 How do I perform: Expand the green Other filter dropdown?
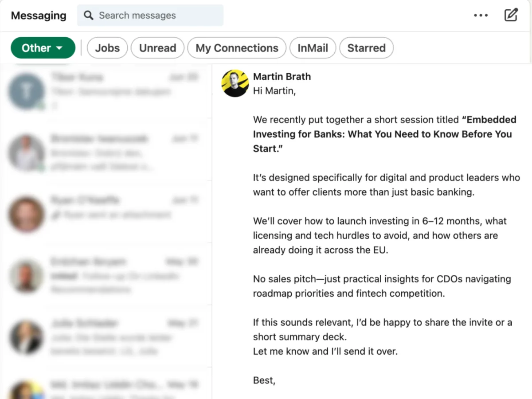[43, 48]
